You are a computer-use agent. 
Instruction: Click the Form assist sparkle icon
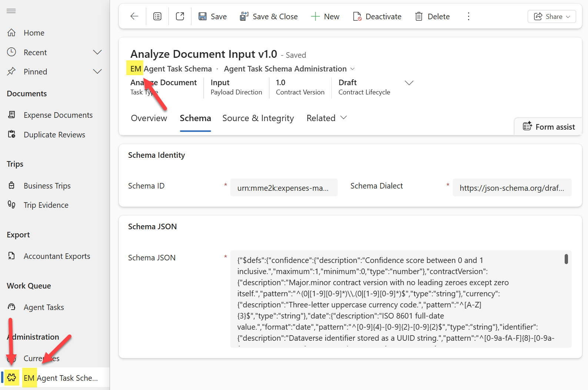(527, 126)
